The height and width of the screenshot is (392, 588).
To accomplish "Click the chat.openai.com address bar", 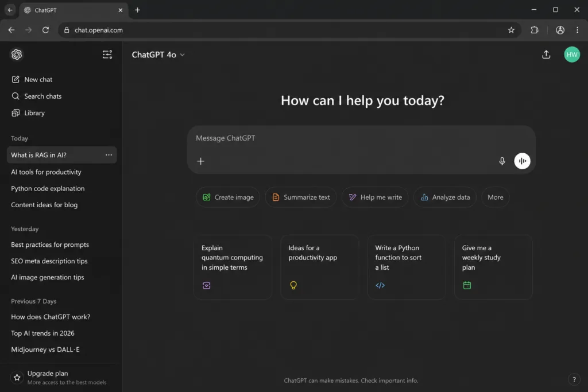I will pyautogui.click(x=289, y=30).
